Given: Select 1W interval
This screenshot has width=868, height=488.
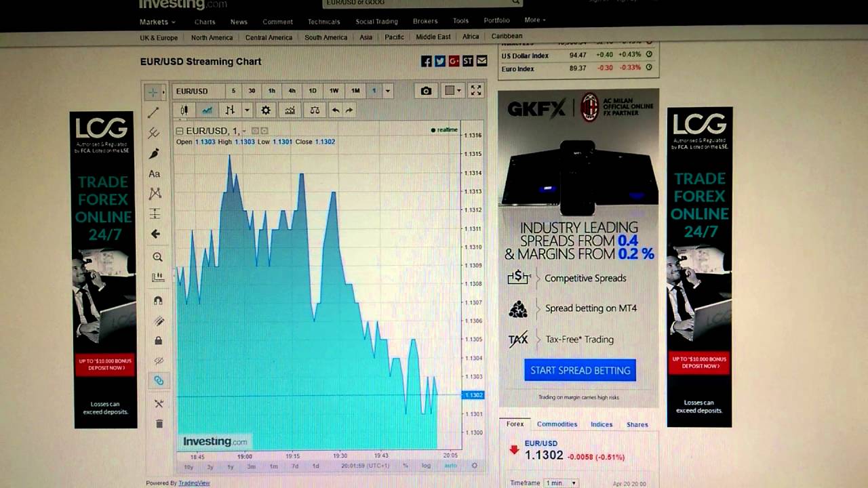Looking at the screenshot, I should pyautogui.click(x=334, y=91).
